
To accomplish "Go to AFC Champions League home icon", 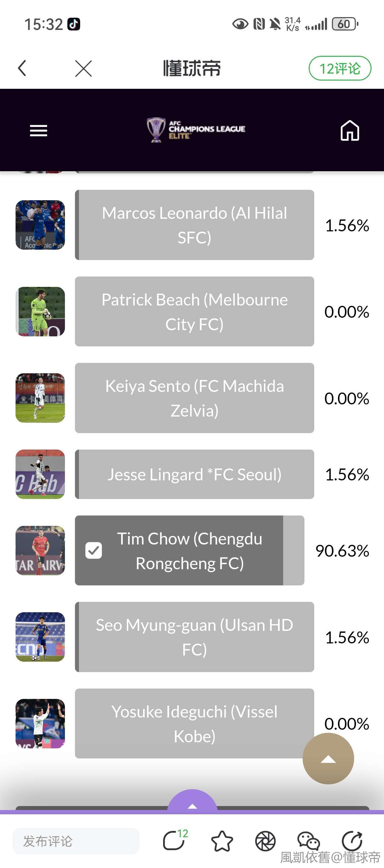I will 350,130.
